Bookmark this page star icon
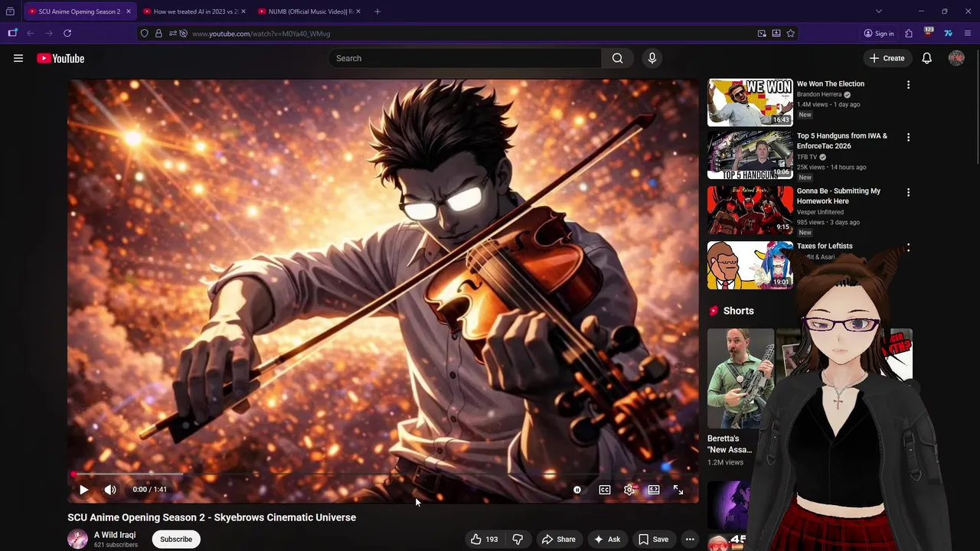Screen dimensions: 980x551 [791, 34]
